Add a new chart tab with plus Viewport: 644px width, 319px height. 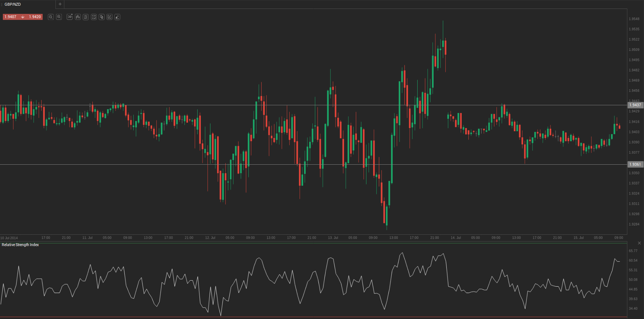tap(60, 4)
